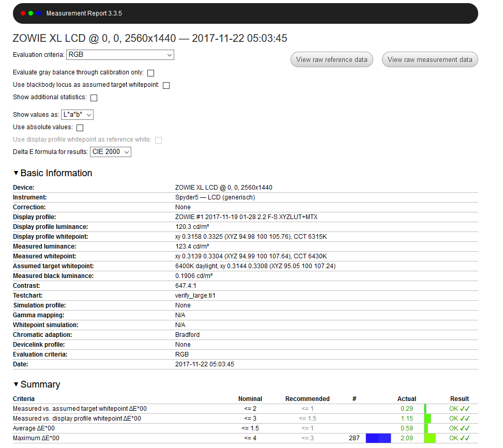Click the green dot in header bar
This screenshot has width=503, height=448.
31,13
